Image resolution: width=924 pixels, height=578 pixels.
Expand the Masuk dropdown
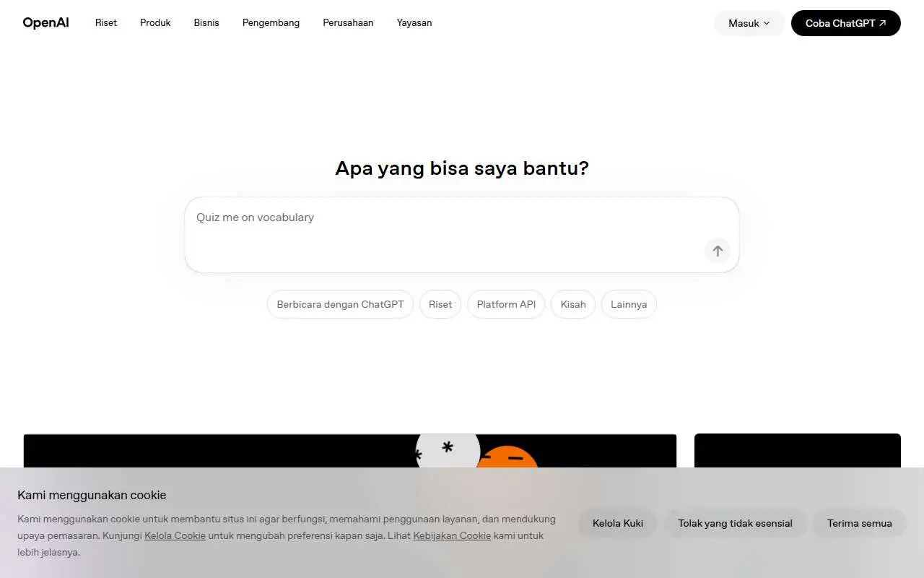pos(749,23)
